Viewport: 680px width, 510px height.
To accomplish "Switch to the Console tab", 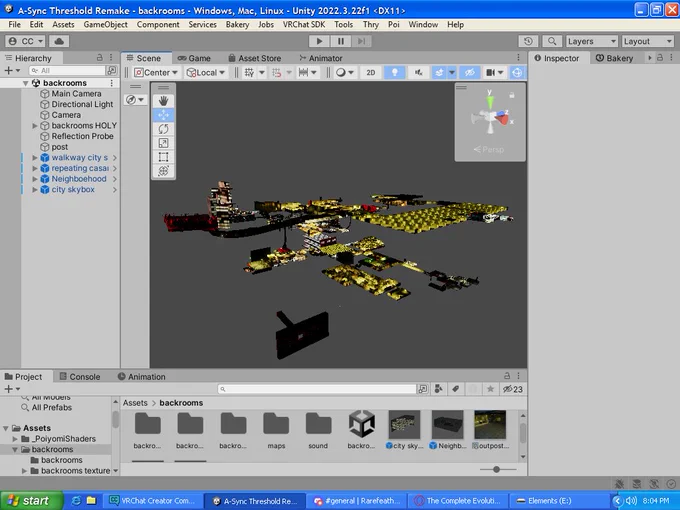I will (80, 377).
